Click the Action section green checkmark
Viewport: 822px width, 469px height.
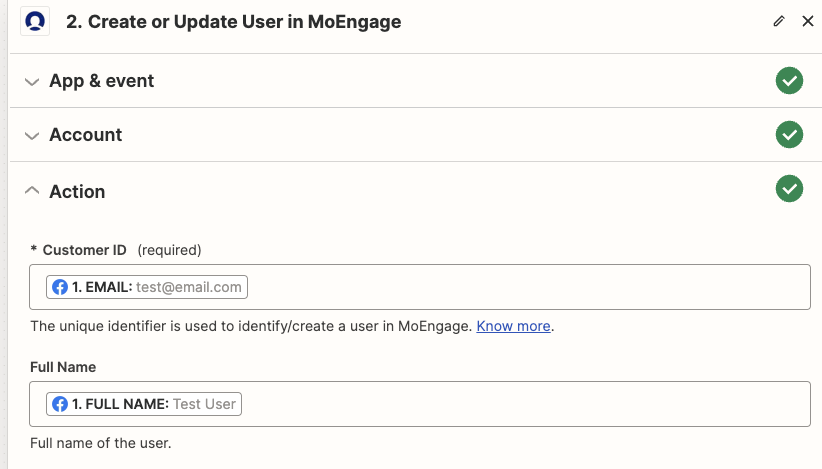[789, 189]
